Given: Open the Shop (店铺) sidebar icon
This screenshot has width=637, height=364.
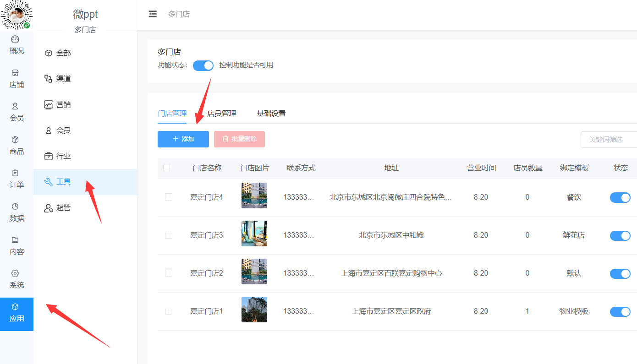Looking at the screenshot, I should (x=15, y=73).
